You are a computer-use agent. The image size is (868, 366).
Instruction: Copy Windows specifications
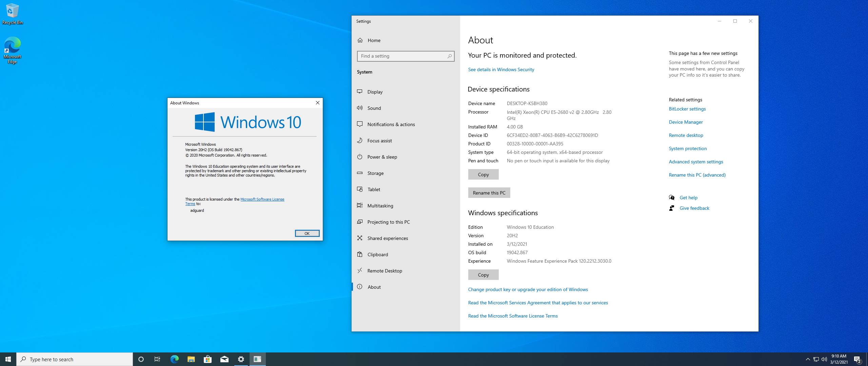pos(483,275)
